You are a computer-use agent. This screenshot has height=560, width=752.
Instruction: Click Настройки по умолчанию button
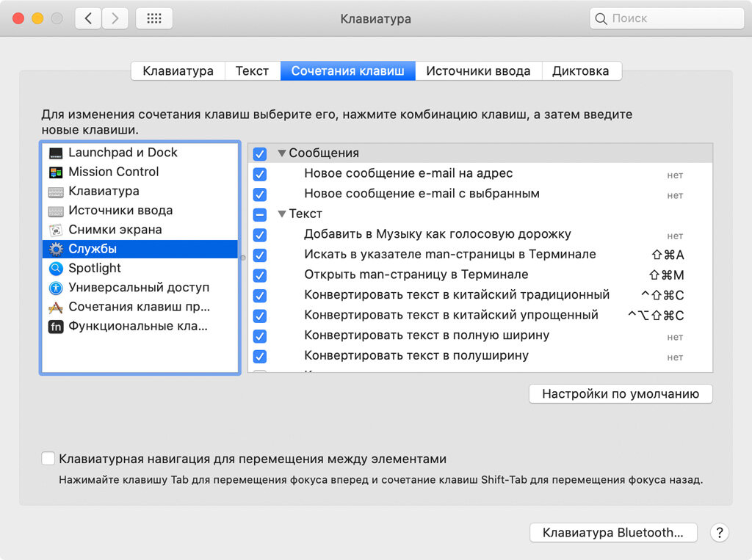tap(621, 393)
